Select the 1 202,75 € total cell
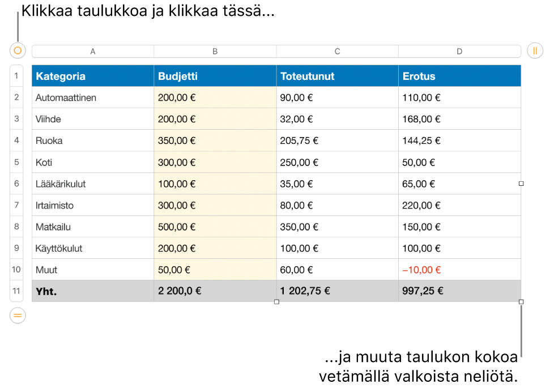 (338, 291)
